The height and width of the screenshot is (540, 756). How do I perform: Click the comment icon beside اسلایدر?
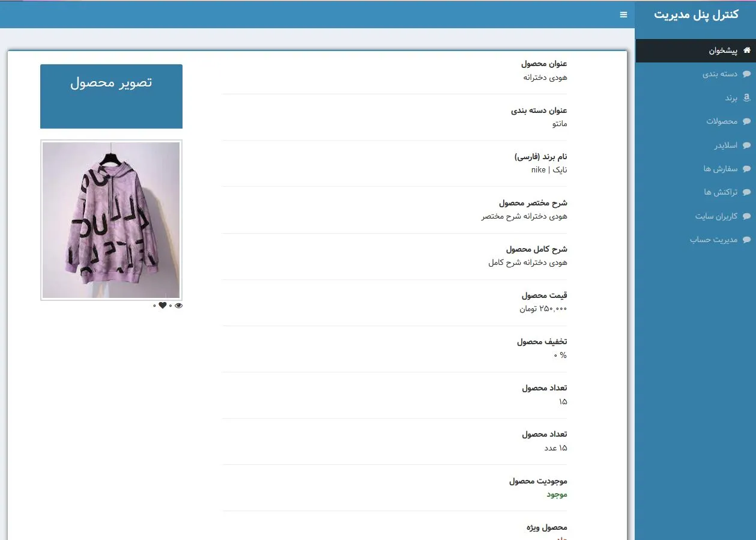(747, 145)
